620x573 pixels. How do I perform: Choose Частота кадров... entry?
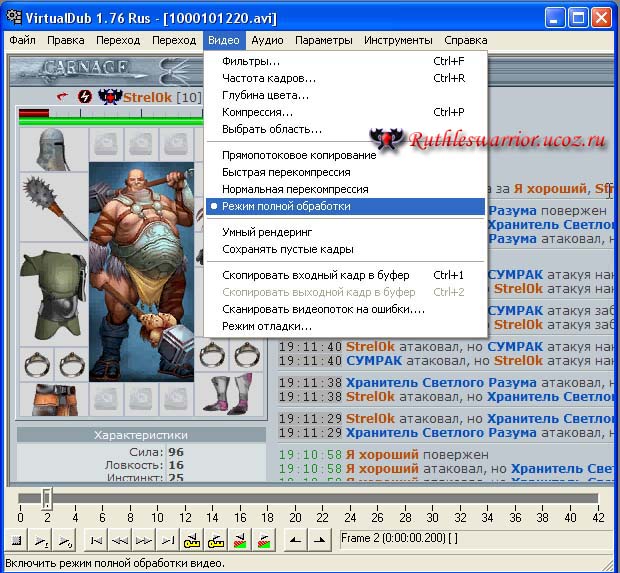tap(345, 78)
